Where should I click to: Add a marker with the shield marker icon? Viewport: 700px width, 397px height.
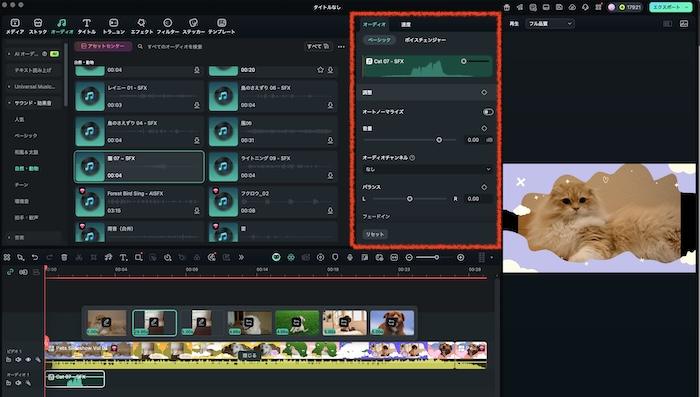pyautogui.click(x=335, y=257)
